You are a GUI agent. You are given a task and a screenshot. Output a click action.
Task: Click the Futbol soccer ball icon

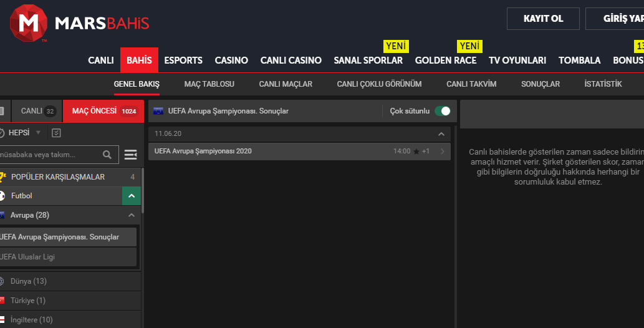[x=2, y=196]
